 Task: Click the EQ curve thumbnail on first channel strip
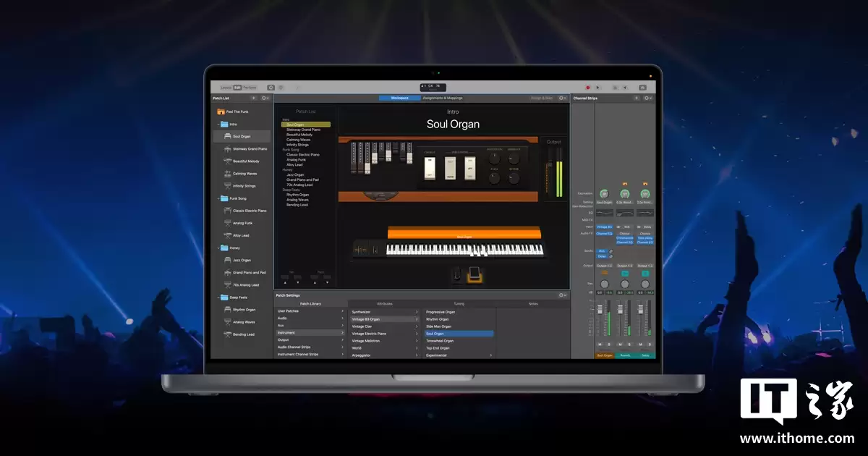604,212
